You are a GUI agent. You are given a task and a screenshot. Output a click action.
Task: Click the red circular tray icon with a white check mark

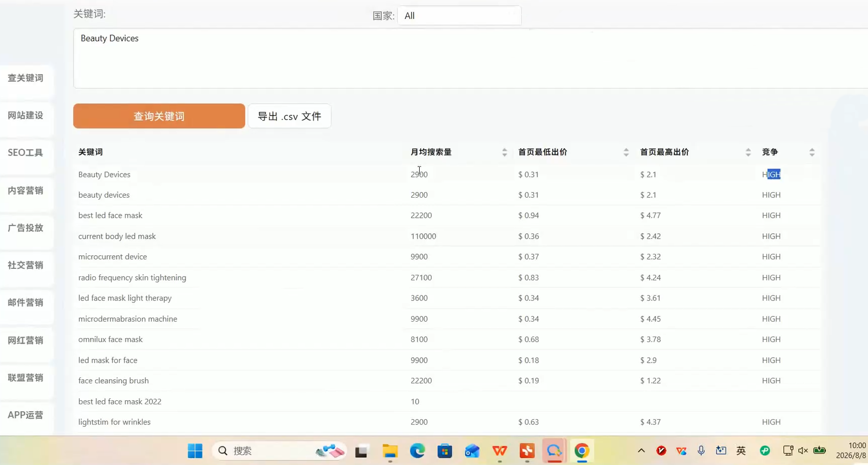(x=661, y=450)
